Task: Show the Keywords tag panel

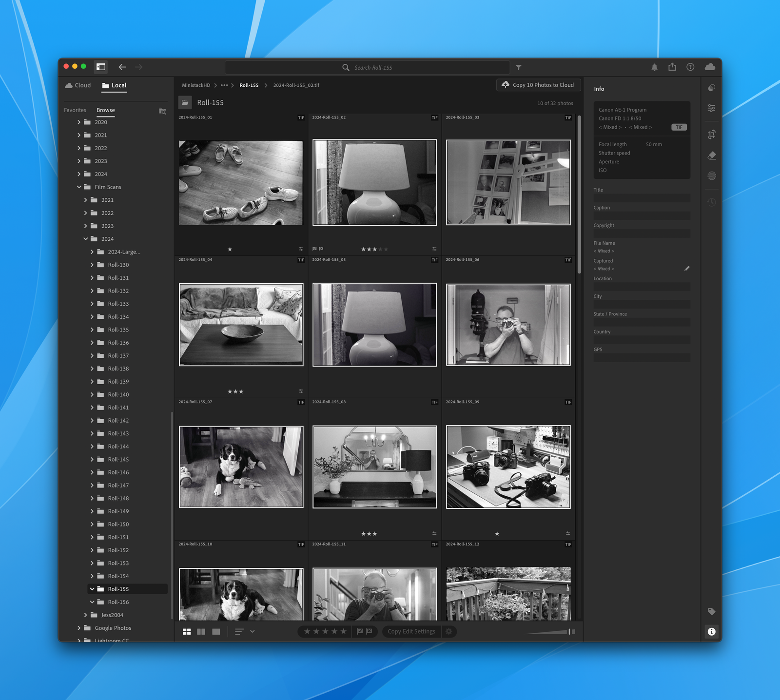Action: point(711,611)
